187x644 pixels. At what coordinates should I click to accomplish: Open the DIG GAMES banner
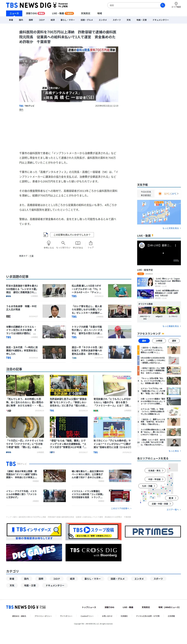pyautogui.click(x=34, y=553)
